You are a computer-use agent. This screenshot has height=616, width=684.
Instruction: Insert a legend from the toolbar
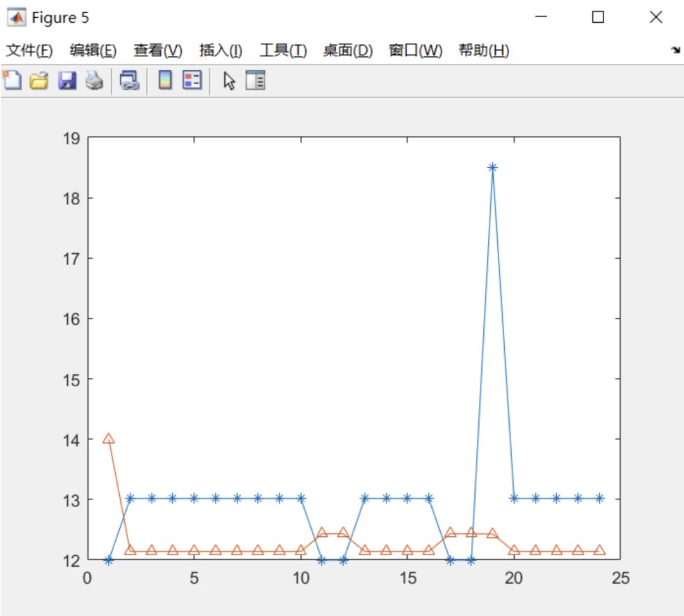pyautogui.click(x=193, y=80)
